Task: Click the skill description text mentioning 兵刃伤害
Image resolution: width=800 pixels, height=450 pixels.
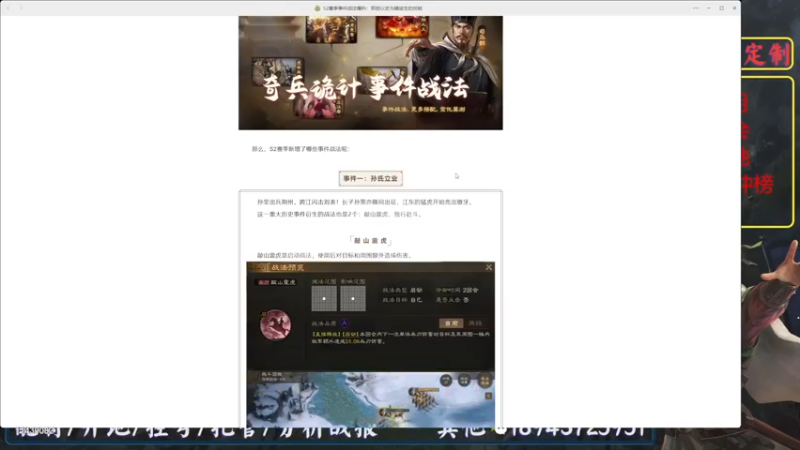Action: pos(401,337)
